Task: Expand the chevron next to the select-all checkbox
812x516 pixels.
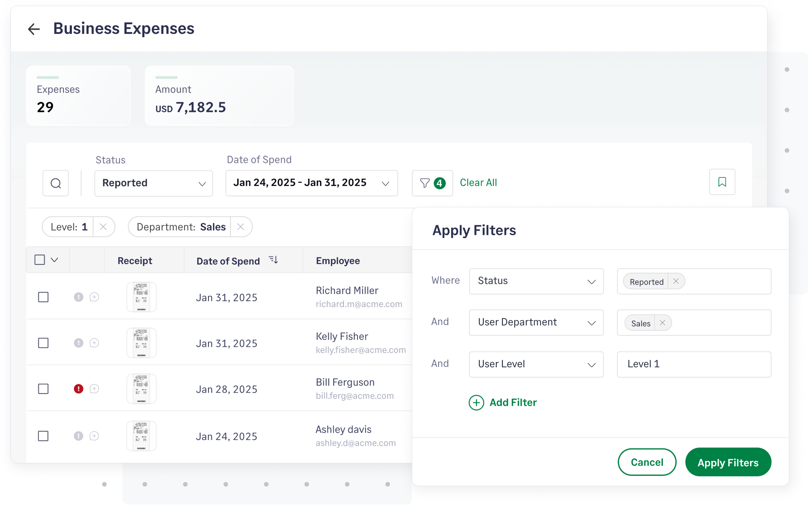Action: pos(54,259)
